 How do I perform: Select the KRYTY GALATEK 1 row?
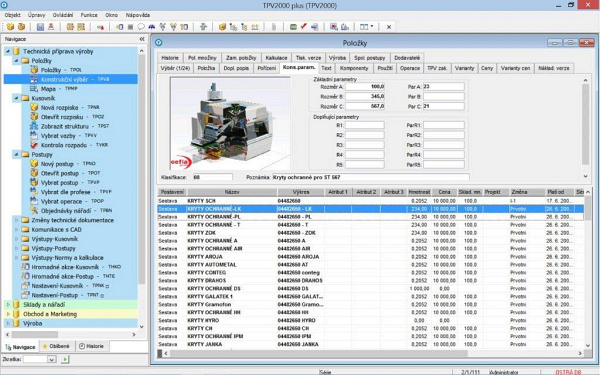point(370,297)
